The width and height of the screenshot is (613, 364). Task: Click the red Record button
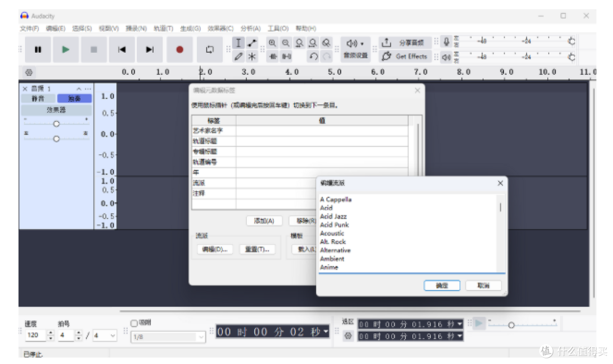pyautogui.click(x=179, y=49)
